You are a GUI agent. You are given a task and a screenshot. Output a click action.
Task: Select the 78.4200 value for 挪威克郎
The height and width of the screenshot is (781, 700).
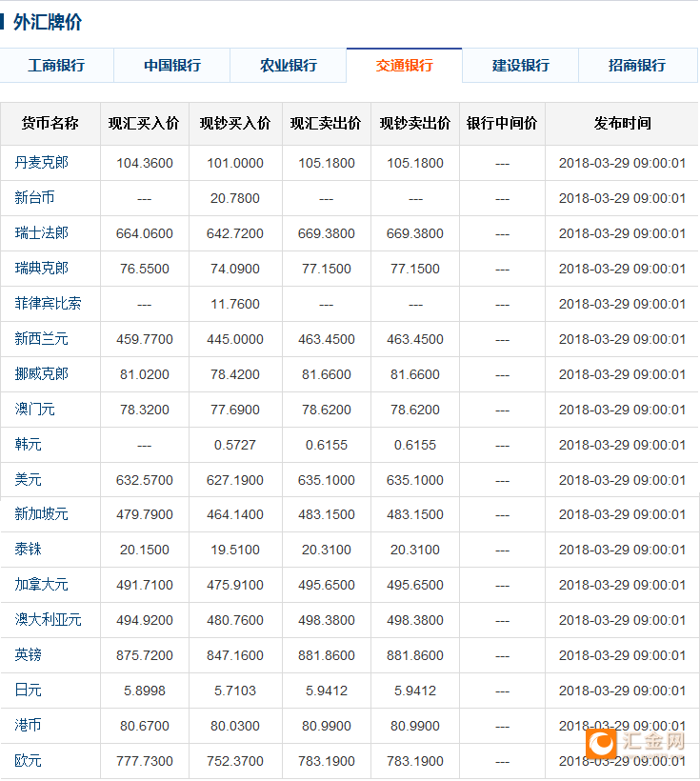(235, 374)
